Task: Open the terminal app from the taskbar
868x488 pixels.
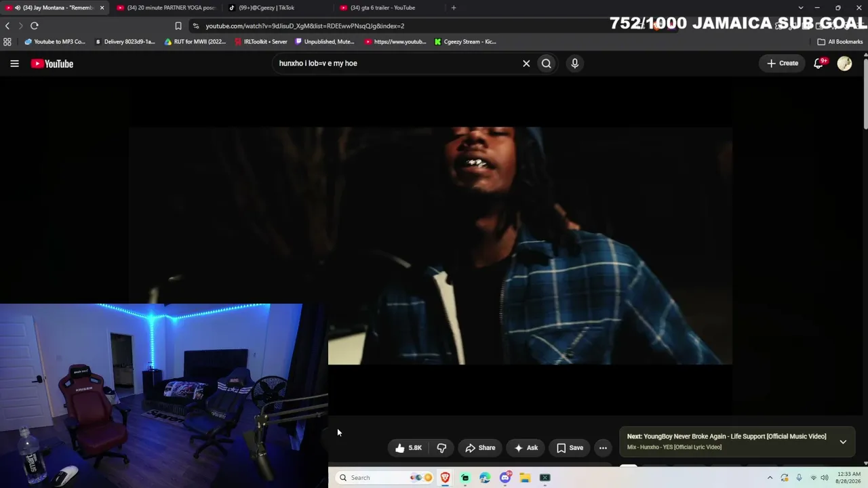Action: click(x=545, y=478)
